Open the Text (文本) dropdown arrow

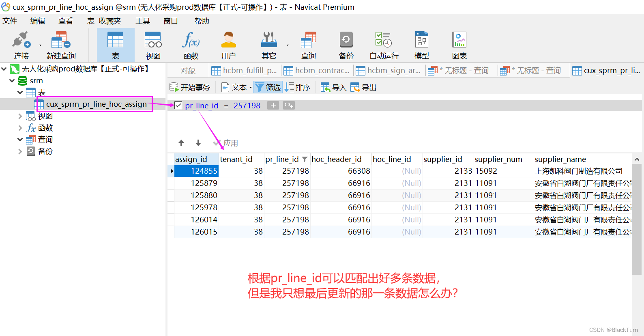[251, 88]
